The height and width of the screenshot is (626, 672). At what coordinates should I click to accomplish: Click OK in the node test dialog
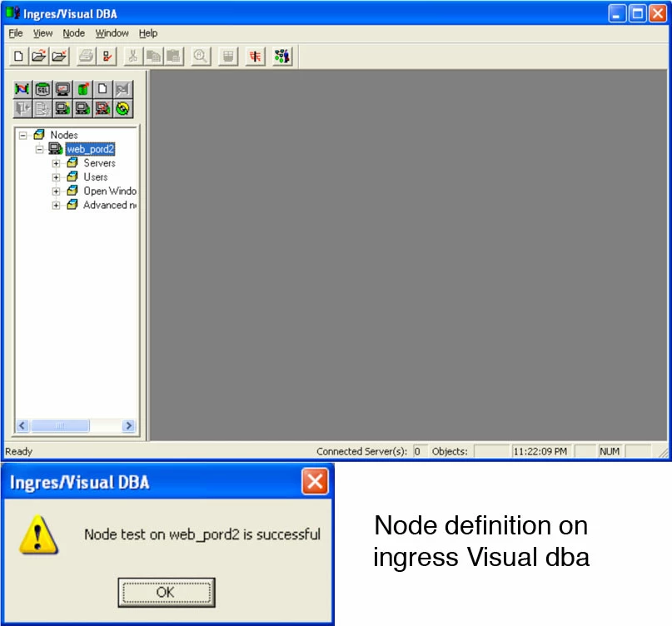[x=167, y=593]
